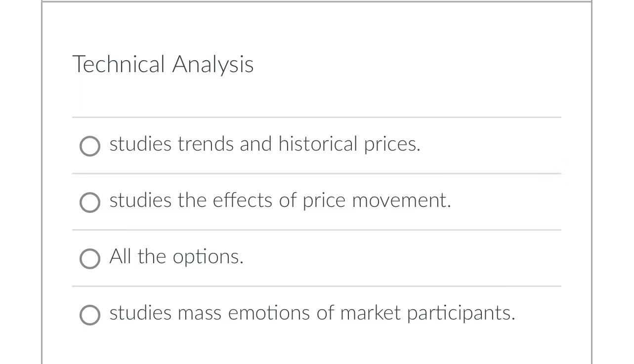634x364 pixels.
Task: Click the 'Technical Analysis' question title
Action: point(163,64)
